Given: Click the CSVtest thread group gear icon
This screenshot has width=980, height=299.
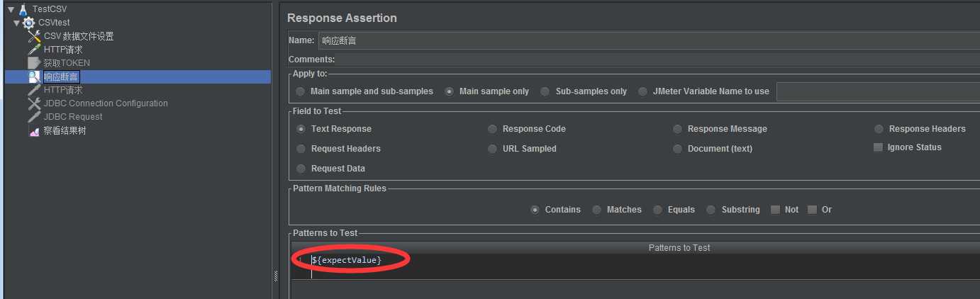Looking at the screenshot, I should (x=29, y=23).
